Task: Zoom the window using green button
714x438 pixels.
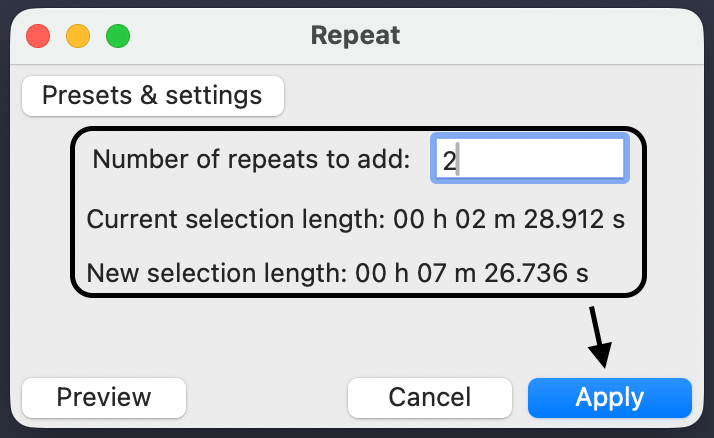Action: pyautogui.click(x=118, y=37)
